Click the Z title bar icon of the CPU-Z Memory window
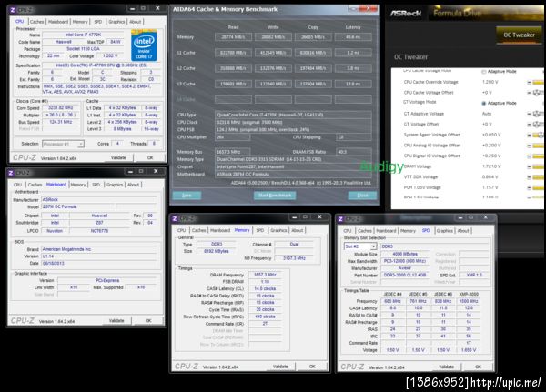Screen dimensions: 546x392 (175, 218)
